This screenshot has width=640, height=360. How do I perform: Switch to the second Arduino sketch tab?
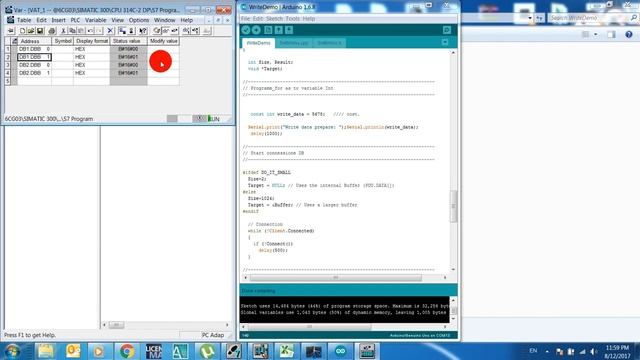point(293,43)
